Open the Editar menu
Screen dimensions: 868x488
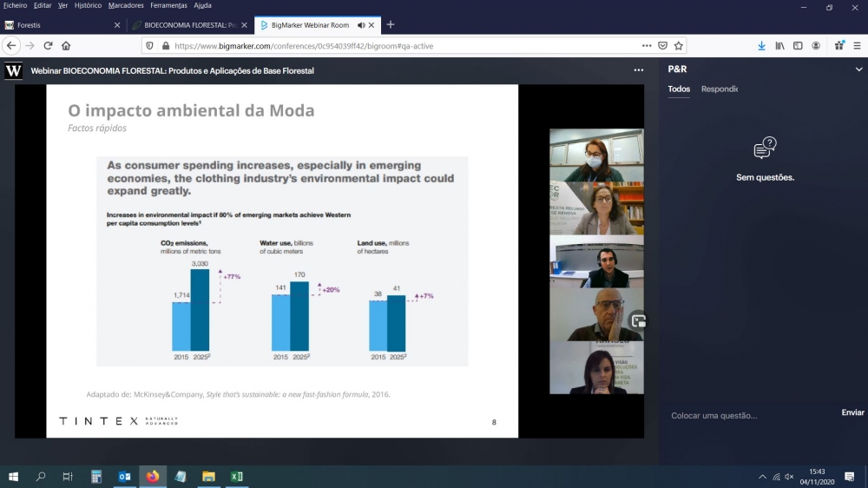coord(42,5)
